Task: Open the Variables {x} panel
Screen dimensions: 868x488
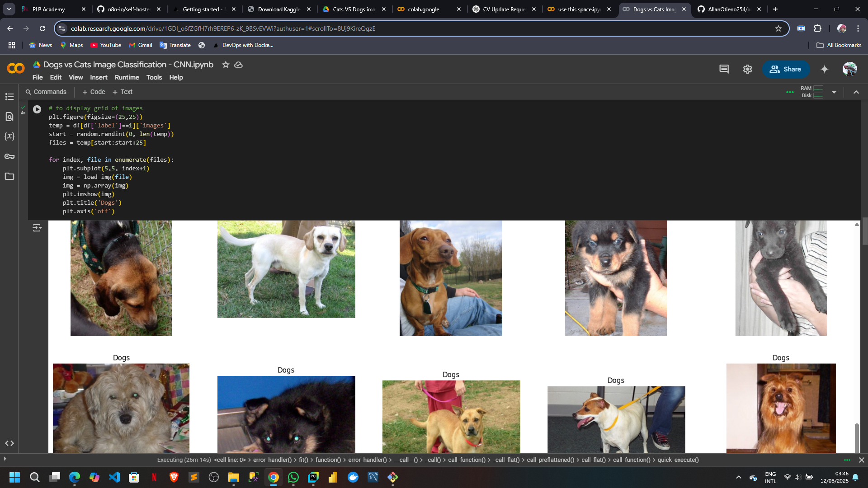Action: [9, 136]
